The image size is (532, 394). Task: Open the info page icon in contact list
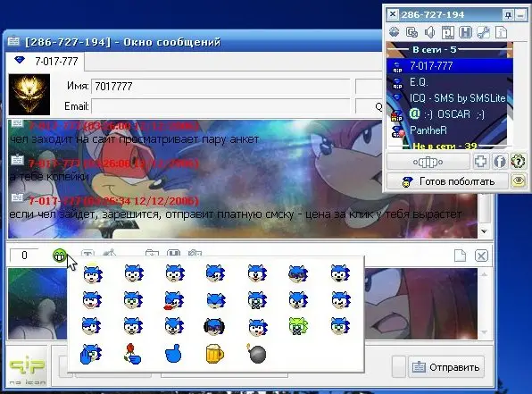501,32
